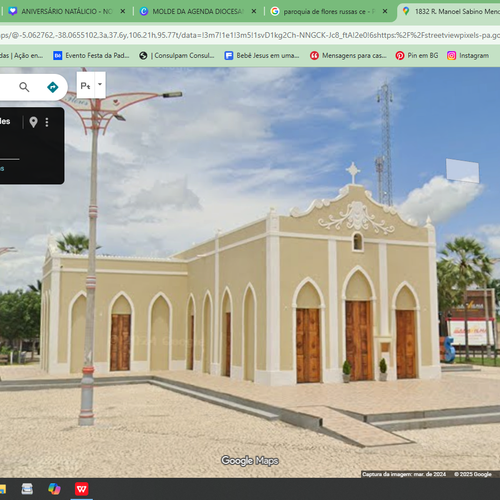Image resolution: width=500 pixels, height=500 pixels.
Task: Click the Google Maps logo watermark link
Action: click(250, 461)
